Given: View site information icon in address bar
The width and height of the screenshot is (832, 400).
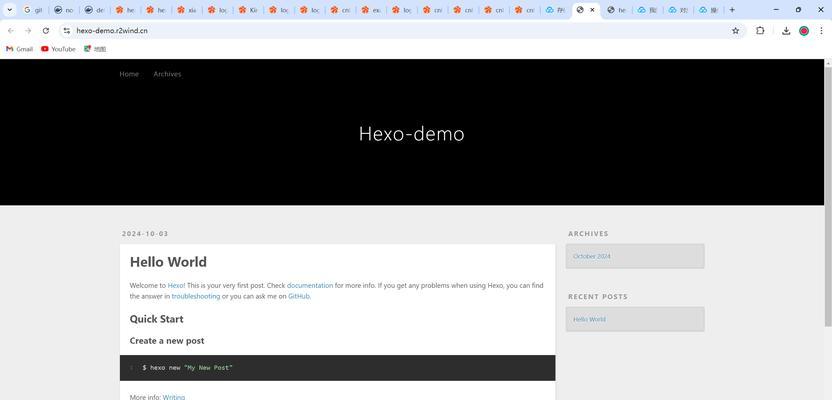Looking at the screenshot, I should point(66,31).
